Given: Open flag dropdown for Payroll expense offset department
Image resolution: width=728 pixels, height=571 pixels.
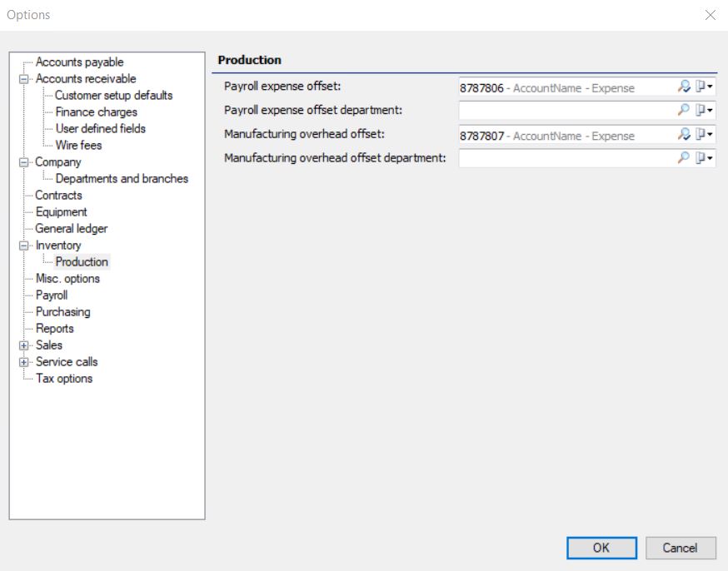Looking at the screenshot, I should tap(704, 110).
